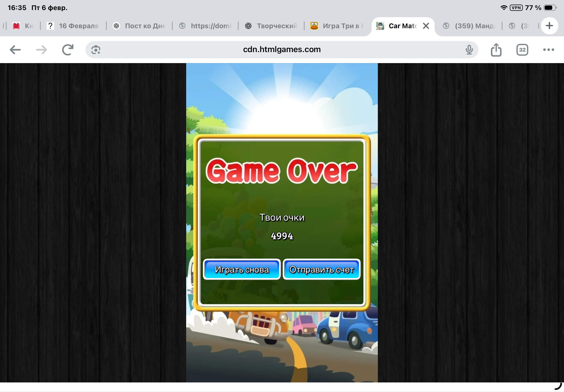Screen dimensions: 564x392
Task: Open a new tab with plus button
Action: (549, 26)
